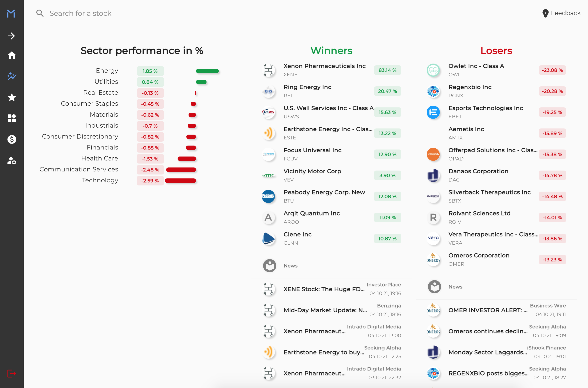Open the dashboard widgets icon
This screenshot has height=388, width=588.
click(12, 118)
